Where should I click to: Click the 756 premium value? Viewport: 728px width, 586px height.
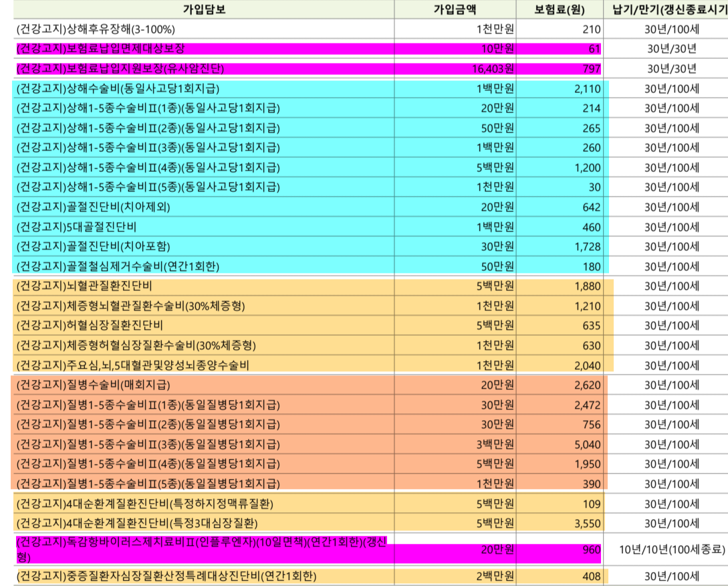pyautogui.click(x=592, y=425)
